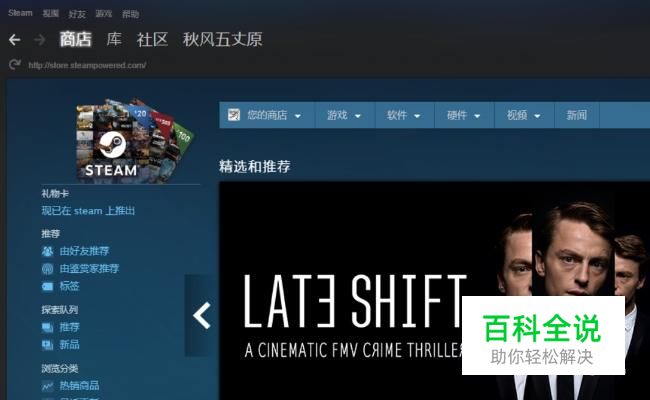
Task: Switch to the 库 tab
Action: tap(114, 39)
